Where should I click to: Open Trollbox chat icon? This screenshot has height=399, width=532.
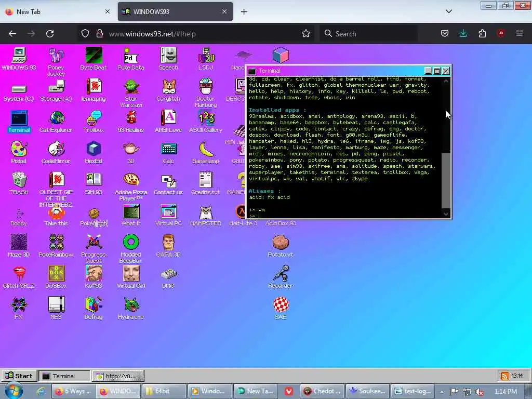(x=94, y=122)
